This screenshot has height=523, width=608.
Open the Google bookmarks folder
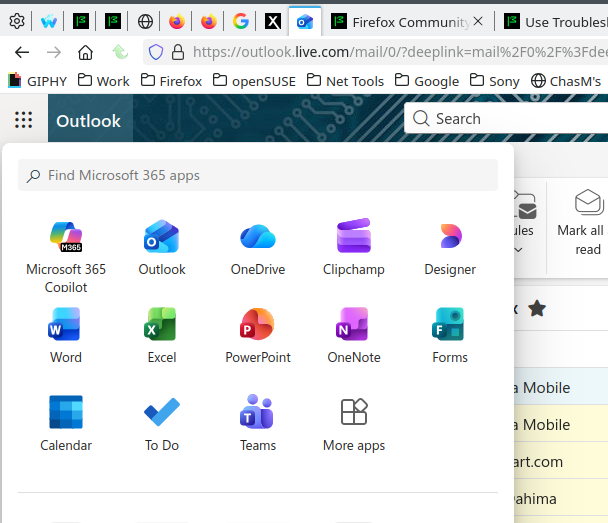point(427,81)
